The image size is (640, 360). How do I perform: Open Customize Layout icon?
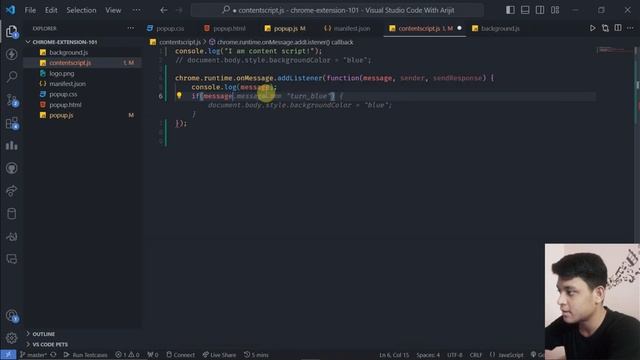pos(555,10)
